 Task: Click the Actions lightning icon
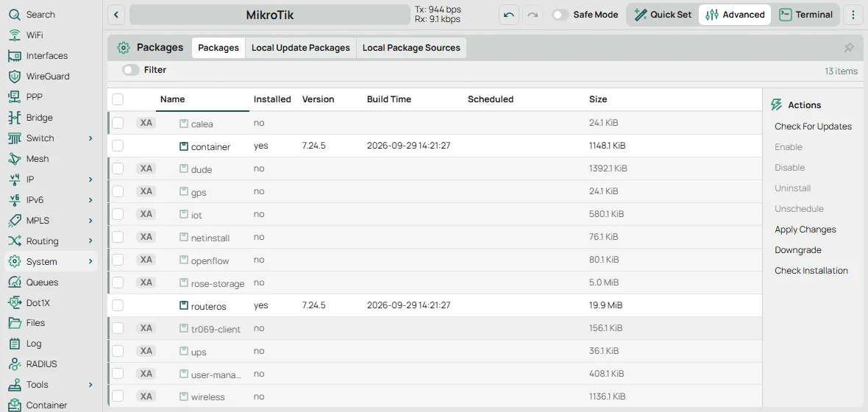(777, 104)
